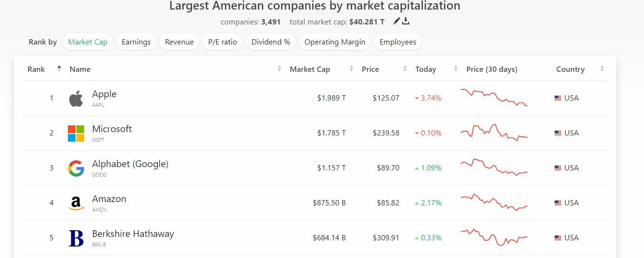This screenshot has width=644, height=258.
Task: Click Apple's 30-day price chart
Action: coord(494,97)
